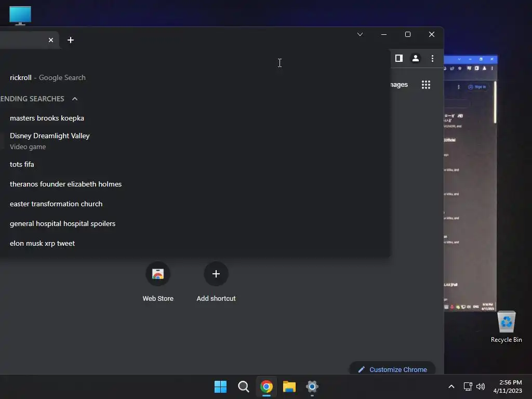Click the background window's vertical scrollbar
The height and width of the screenshot is (399, 532).
[x=495, y=102]
